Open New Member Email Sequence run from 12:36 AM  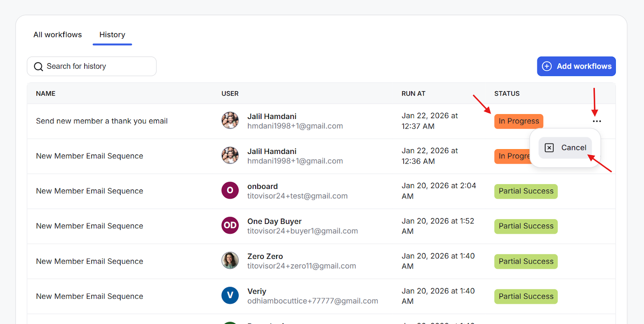89,156
